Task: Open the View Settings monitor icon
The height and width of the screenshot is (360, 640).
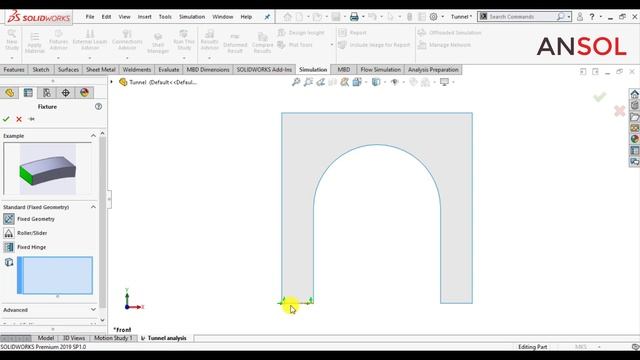Action: click(444, 82)
